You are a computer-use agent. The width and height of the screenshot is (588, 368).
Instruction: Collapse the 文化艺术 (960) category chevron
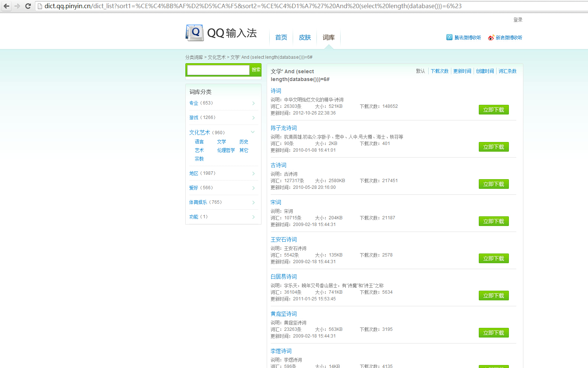253,132
